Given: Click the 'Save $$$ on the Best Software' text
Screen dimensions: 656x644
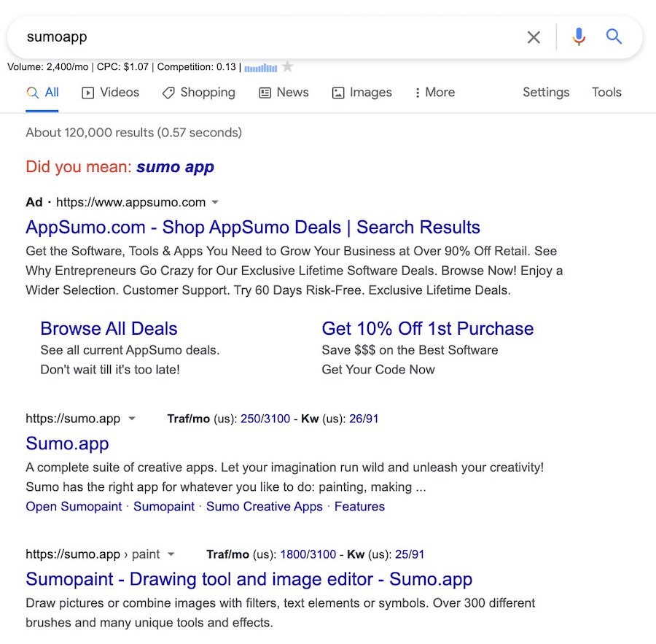Looking at the screenshot, I should [x=410, y=350].
